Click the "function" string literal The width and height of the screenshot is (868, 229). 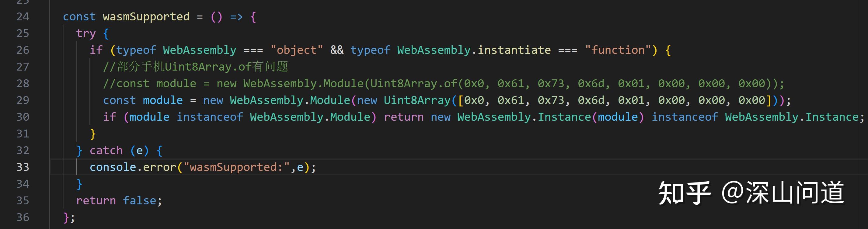618,50
